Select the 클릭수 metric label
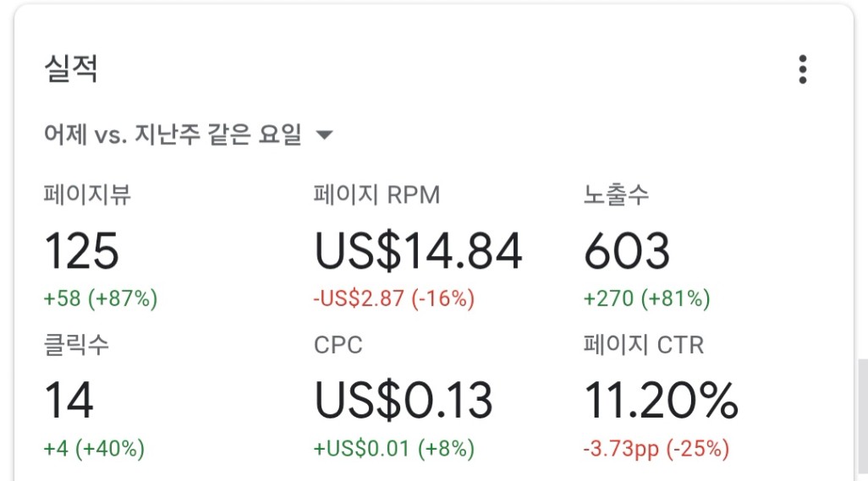The width and height of the screenshot is (868, 481). coord(76,345)
